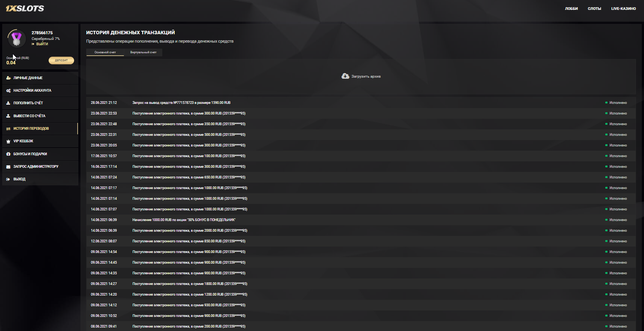
Task: Click the Выйти link under account ID
Action: click(42, 44)
